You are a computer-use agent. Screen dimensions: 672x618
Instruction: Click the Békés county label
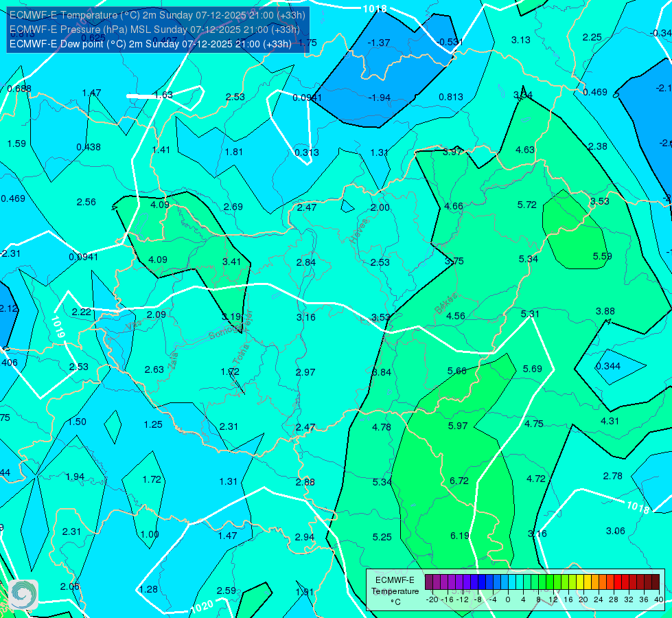(447, 304)
